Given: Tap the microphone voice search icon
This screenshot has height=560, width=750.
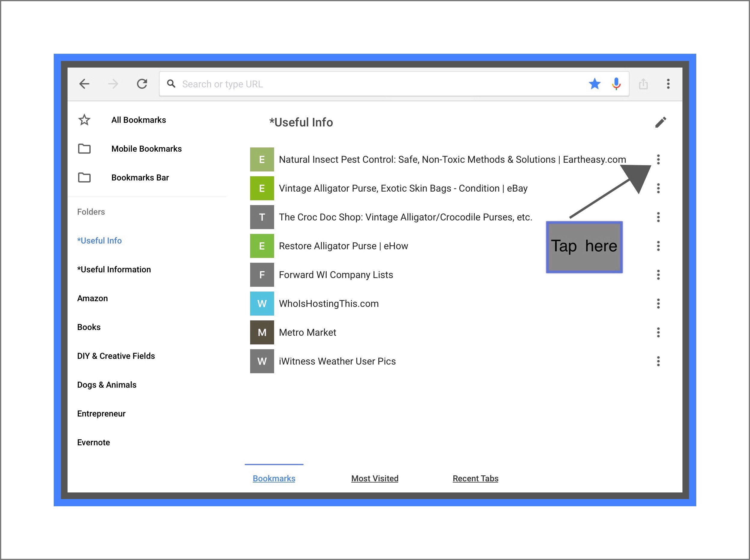Looking at the screenshot, I should pos(616,84).
